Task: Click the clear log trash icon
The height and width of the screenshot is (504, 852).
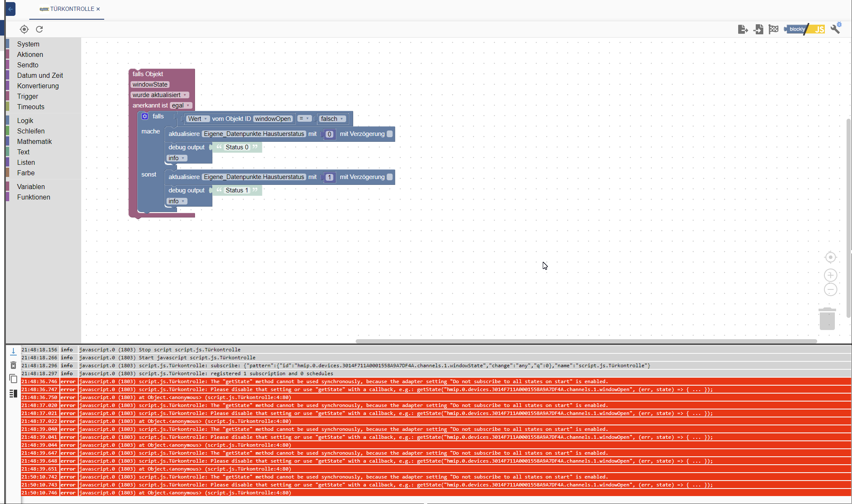Action: pos(13,366)
